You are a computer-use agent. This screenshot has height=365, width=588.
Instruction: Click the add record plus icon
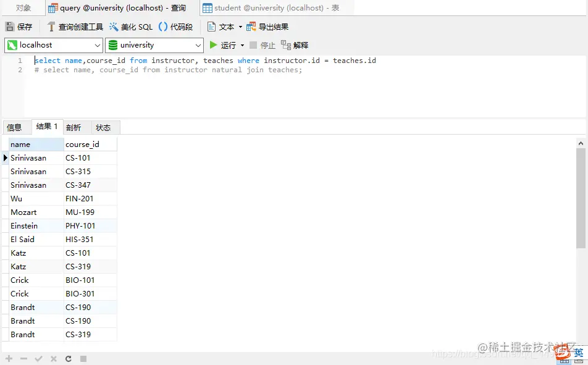click(9, 359)
